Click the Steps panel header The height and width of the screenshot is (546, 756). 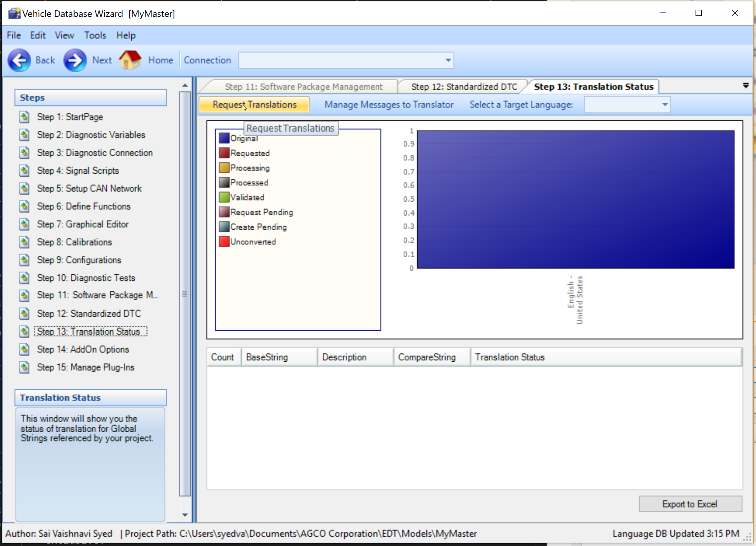pos(91,98)
